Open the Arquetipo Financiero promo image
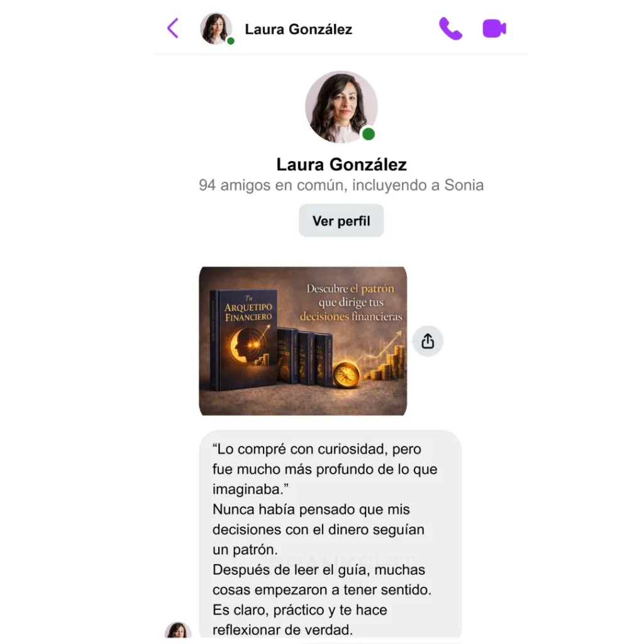 (303, 341)
